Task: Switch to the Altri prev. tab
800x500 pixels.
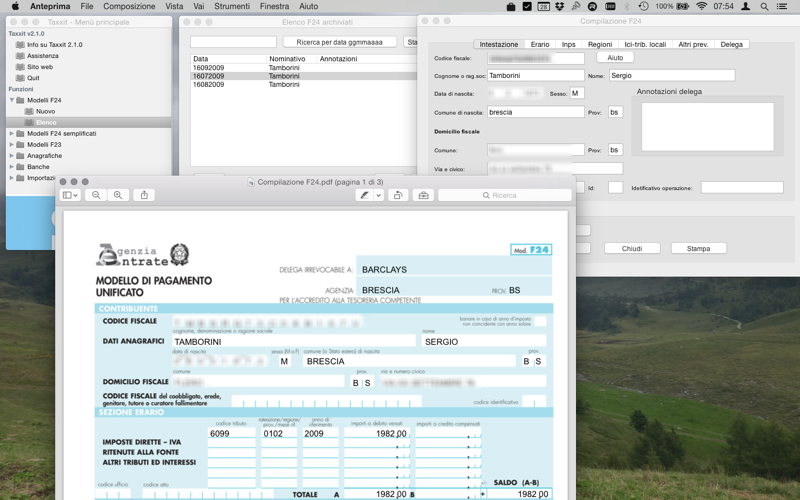Action: pyautogui.click(x=693, y=44)
